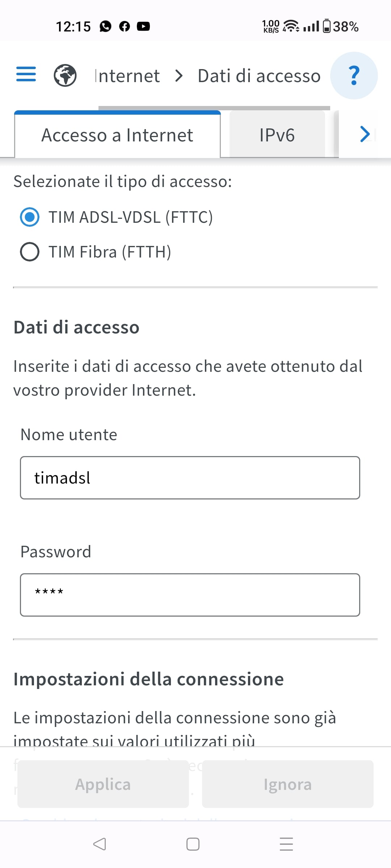Screen dimensions: 391x868
Task: Tap the YouTube notification icon
Action: [143, 26]
